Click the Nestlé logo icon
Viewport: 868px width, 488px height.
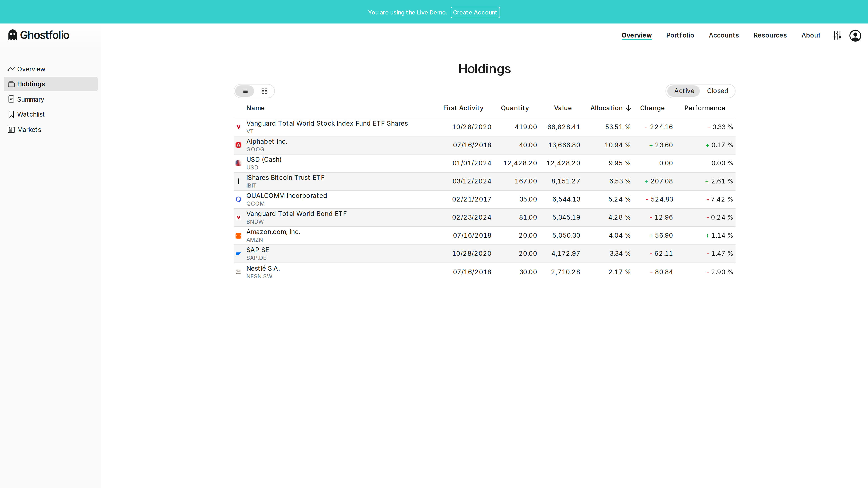point(238,272)
